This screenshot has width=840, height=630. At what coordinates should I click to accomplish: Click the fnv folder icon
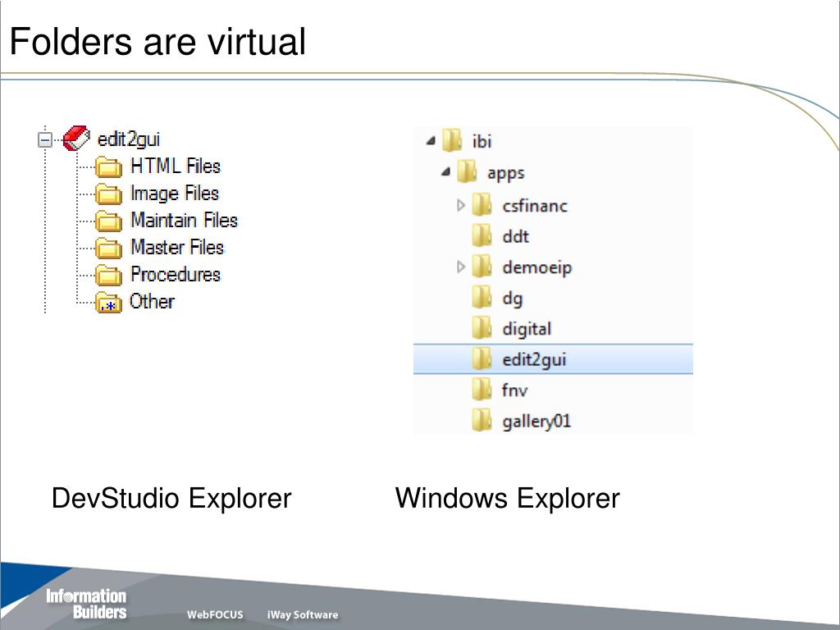(482, 390)
